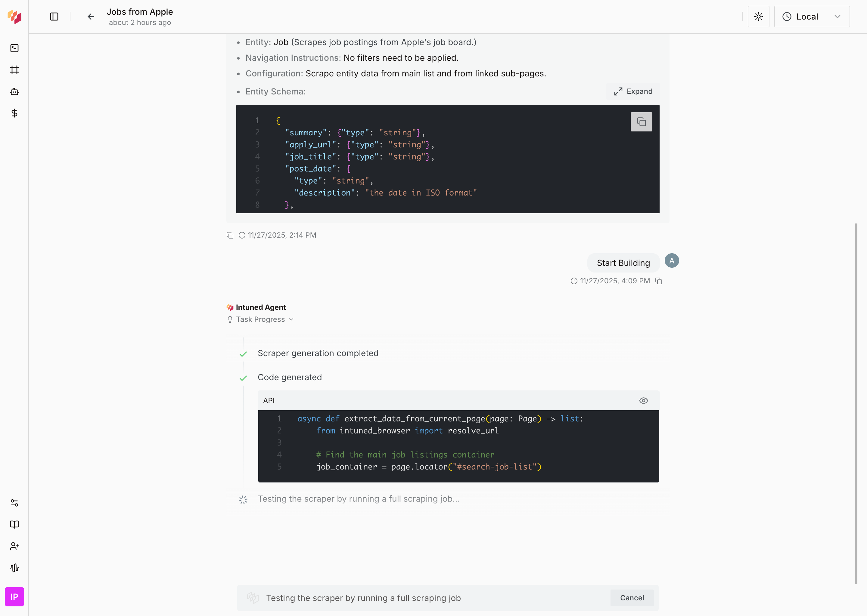Cancel the running scraping job
The height and width of the screenshot is (616, 867).
(x=632, y=598)
